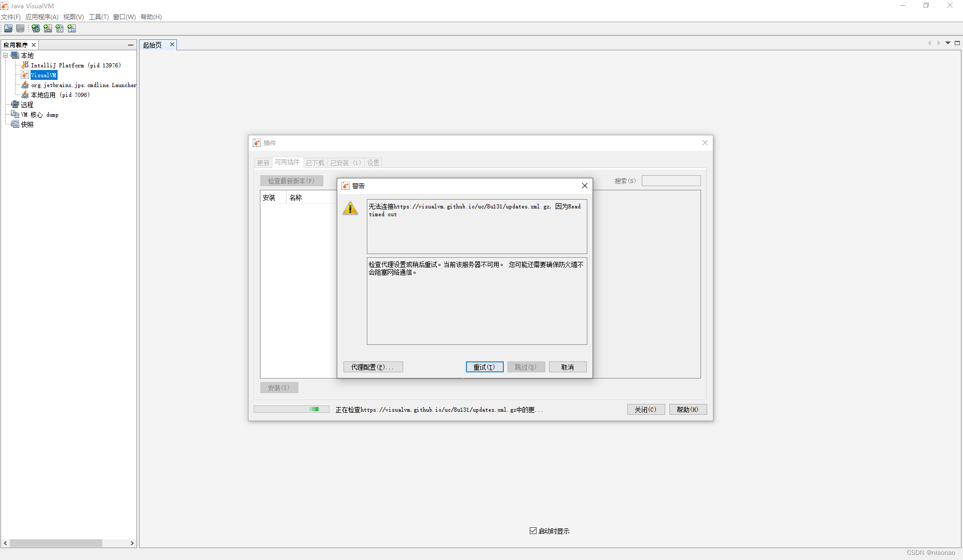Select the 远程 tree node
The width and height of the screenshot is (963, 560).
tap(27, 105)
